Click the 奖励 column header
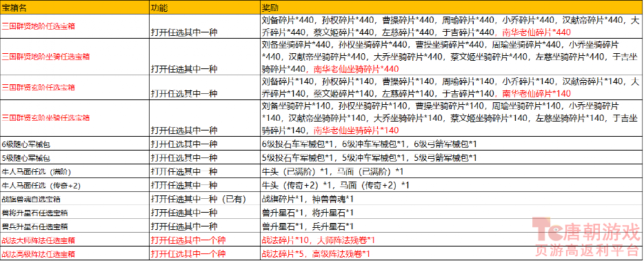This screenshot has width=644, height=261. [x=451, y=8]
